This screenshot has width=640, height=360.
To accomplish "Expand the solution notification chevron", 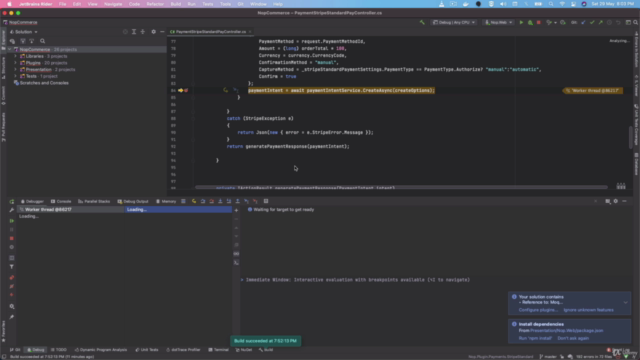I will (625, 302).
